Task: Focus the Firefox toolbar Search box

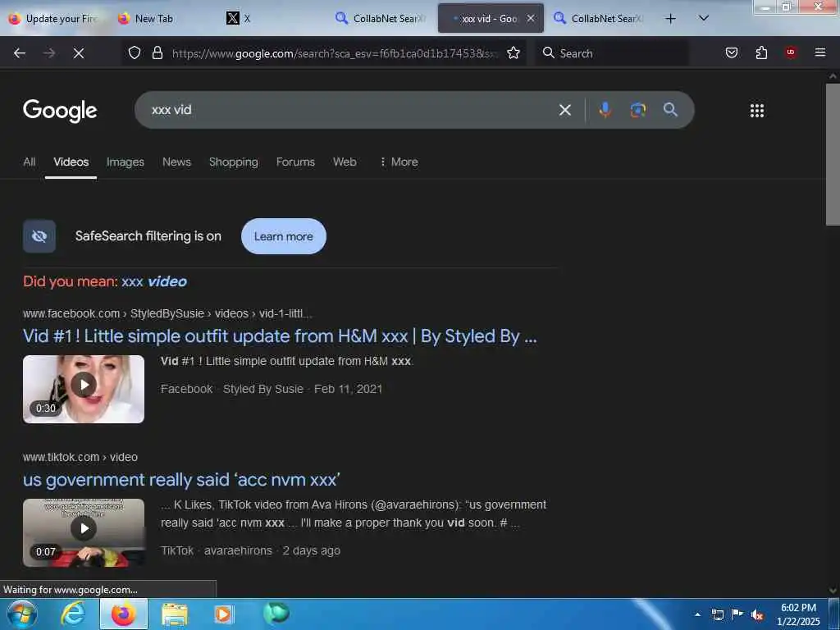Action: [612, 53]
